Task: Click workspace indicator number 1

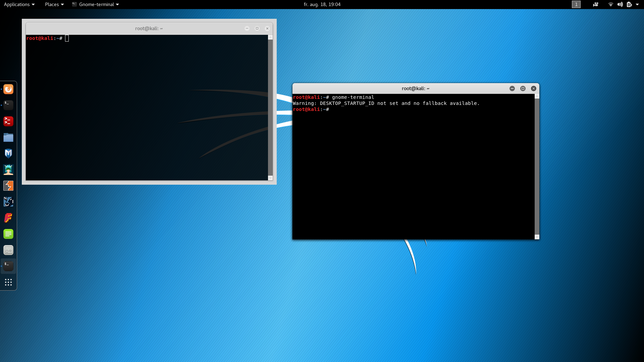Action: (576, 4)
